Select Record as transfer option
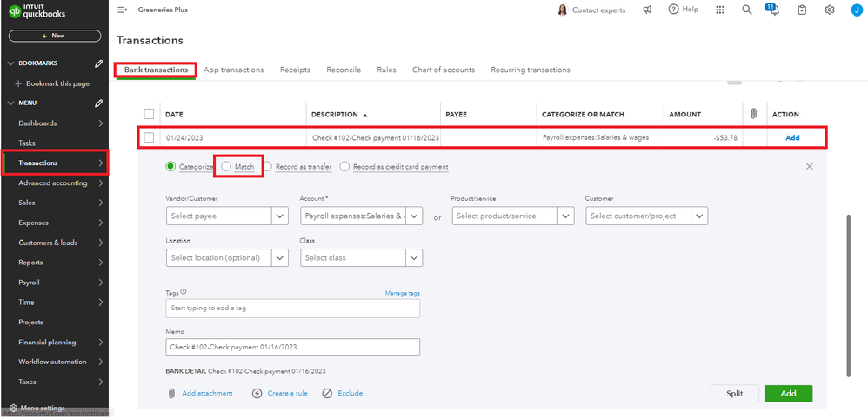The image size is (868, 419). coord(269,166)
